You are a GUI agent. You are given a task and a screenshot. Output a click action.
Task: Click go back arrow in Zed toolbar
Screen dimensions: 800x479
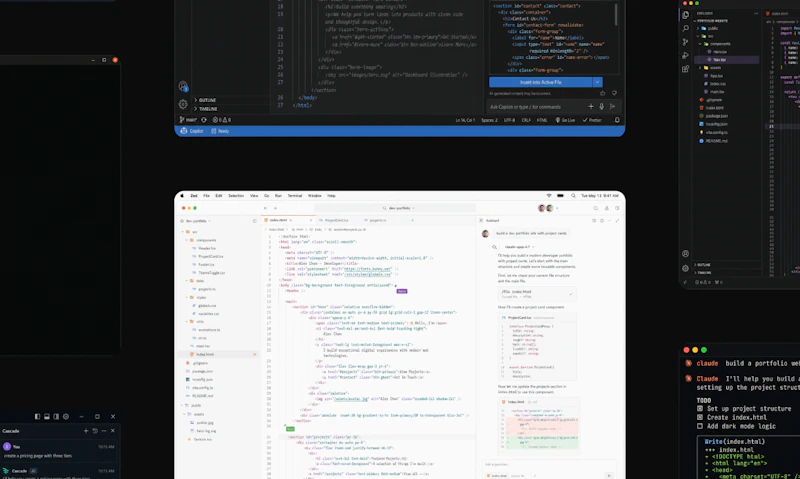pyautogui.click(x=265, y=208)
